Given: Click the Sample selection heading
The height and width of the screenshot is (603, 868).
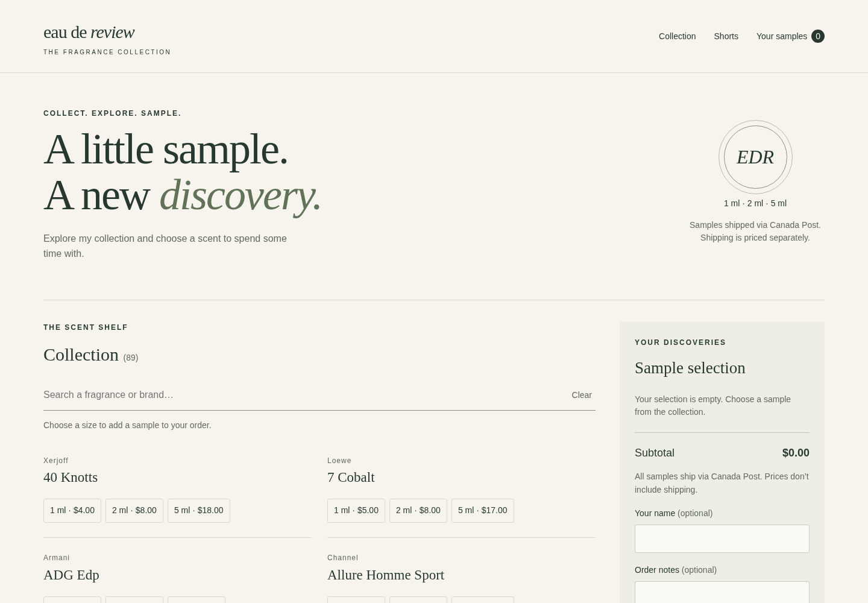Looking at the screenshot, I should (690, 368).
